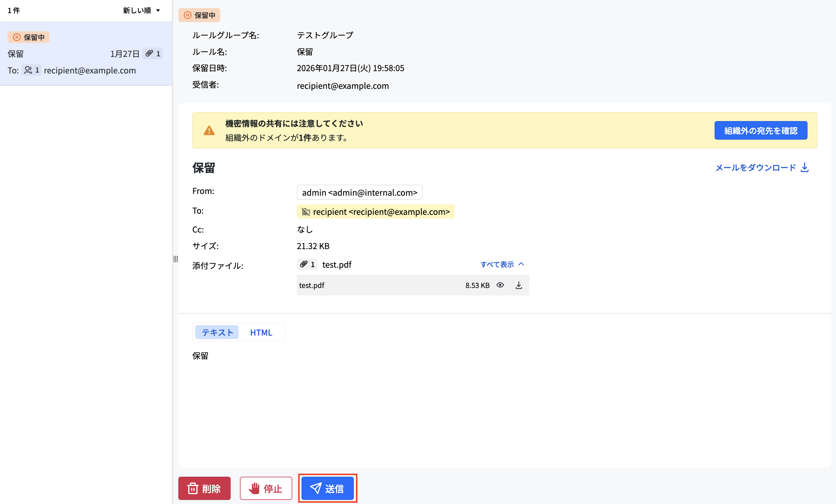
Task: Click the paperclip attachment count badge beside test.pdf
Action: click(x=307, y=264)
